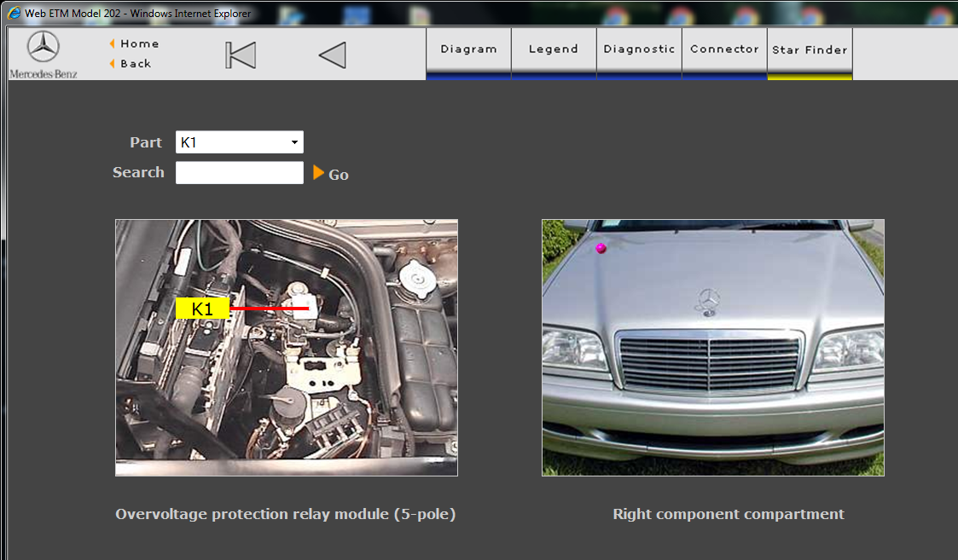This screenshot has width=958, height=560.
Task: Click the orange Go arrow icon
Action: point(318,173)
